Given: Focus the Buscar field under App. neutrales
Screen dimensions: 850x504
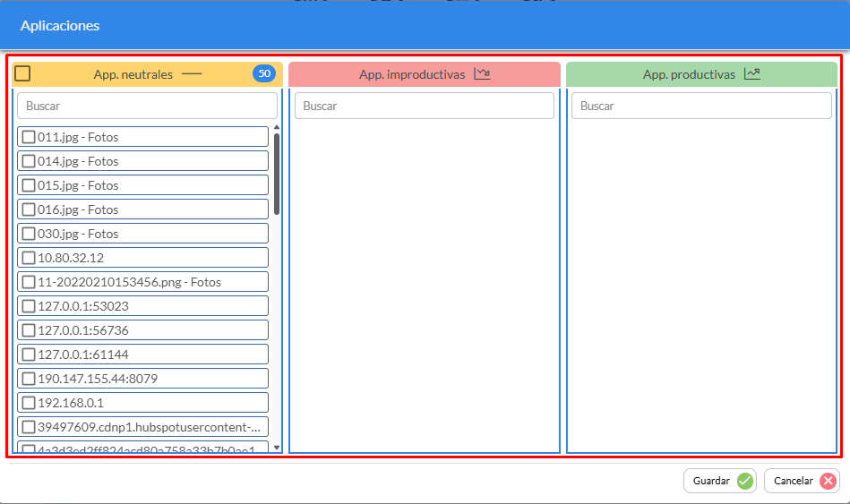Looking at the screenshot, I should coord(147,106).
